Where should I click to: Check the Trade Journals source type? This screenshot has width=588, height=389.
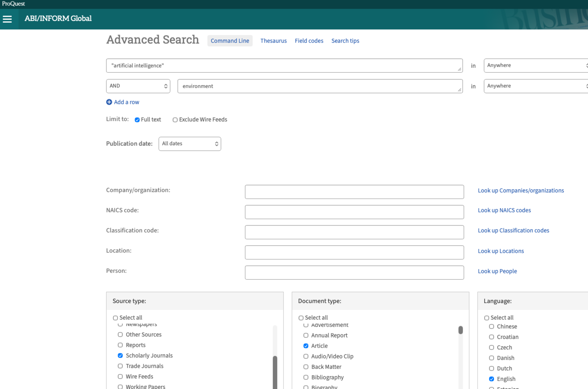tap(120, 366)
